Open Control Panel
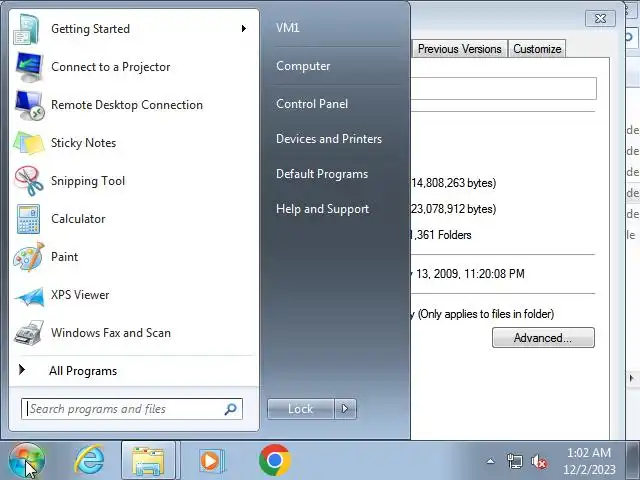640x480 pixels. (312, 104)
